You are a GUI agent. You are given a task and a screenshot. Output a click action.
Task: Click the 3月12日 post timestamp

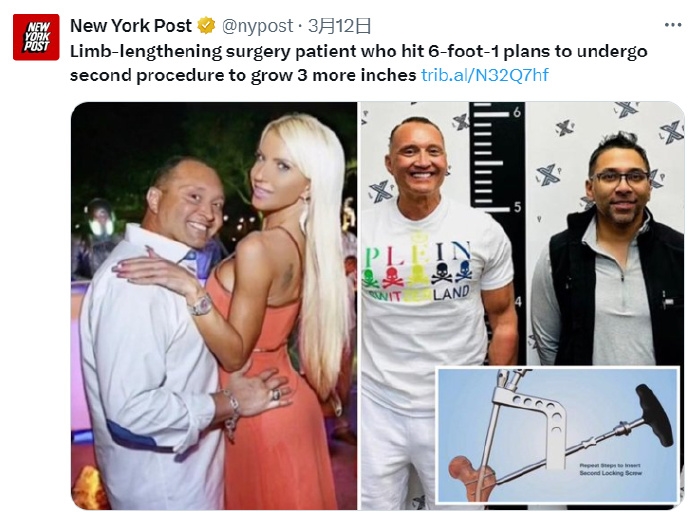(339, 26)
